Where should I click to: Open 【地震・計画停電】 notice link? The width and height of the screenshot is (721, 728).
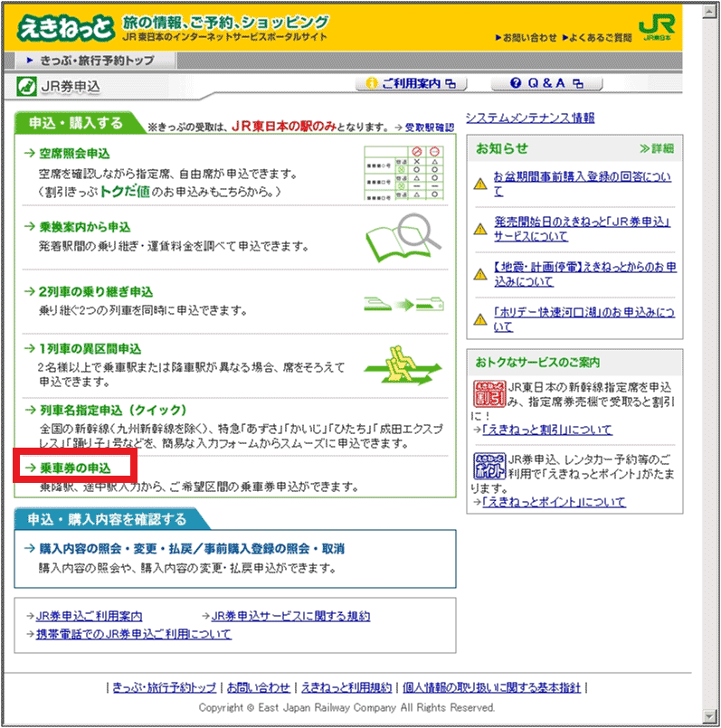585,274
